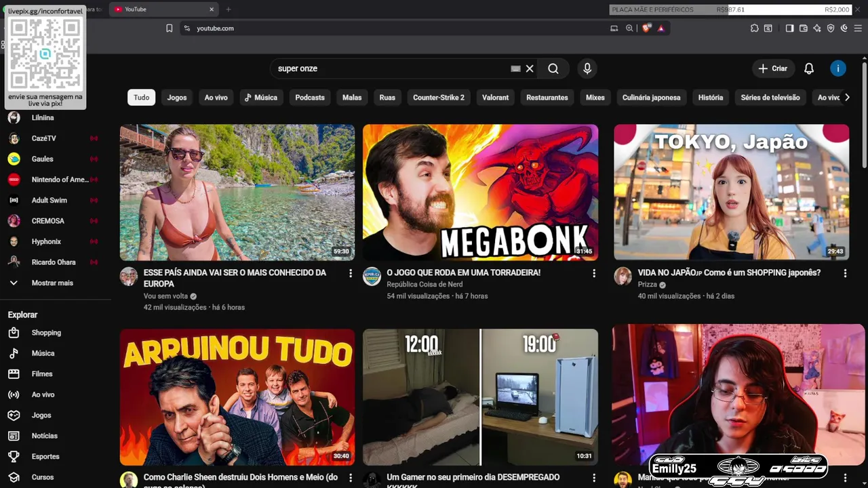
Task: Open the notifications bell
Action: 809,68
